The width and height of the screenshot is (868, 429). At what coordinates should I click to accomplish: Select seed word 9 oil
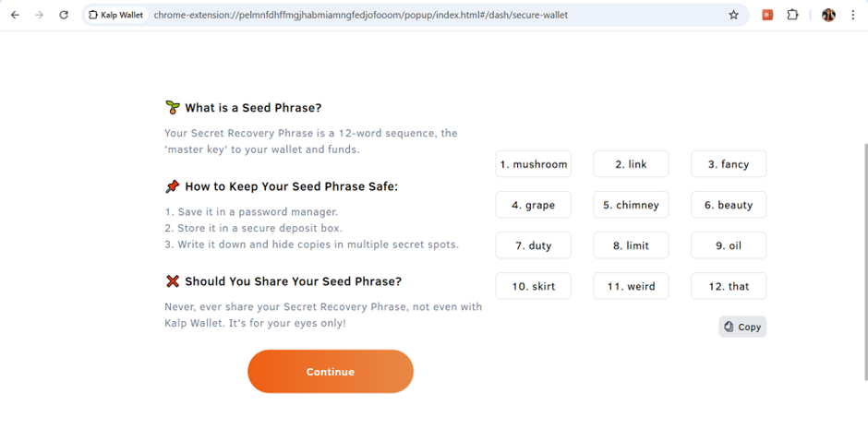(729, 245)
